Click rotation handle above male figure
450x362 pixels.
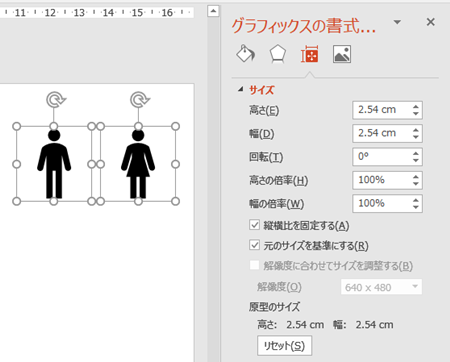click(55, 100)
